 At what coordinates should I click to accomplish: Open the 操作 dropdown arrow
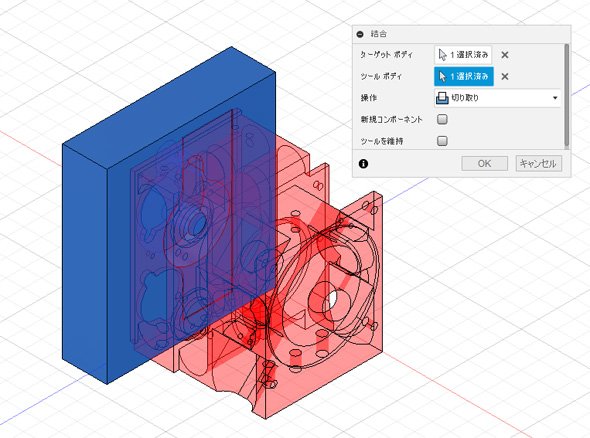555,98
